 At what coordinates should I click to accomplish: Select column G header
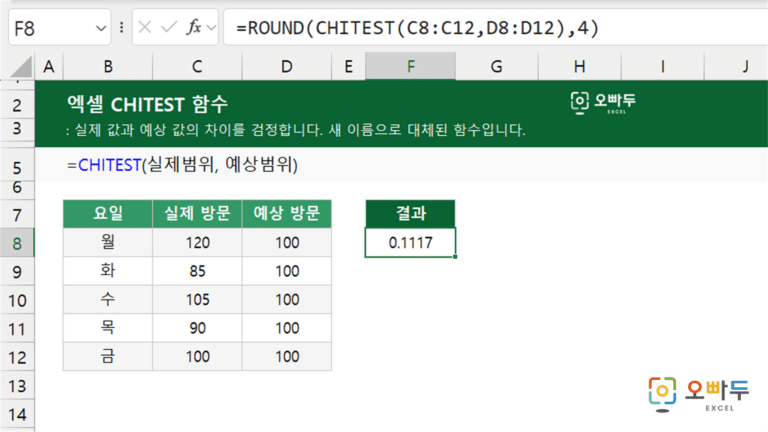pos(497,66)
